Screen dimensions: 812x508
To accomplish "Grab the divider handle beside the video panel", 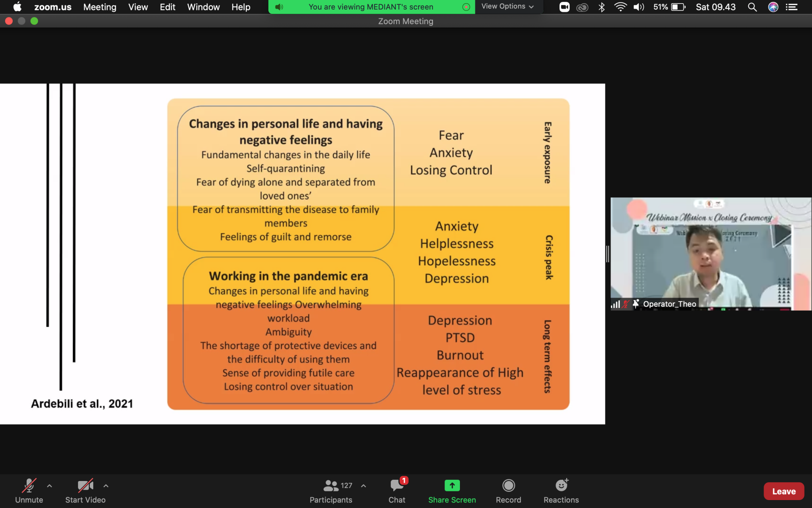I will (607, 254).
